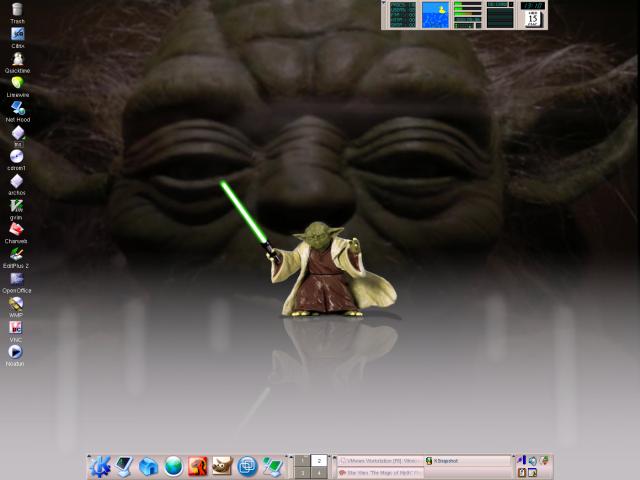Viewport: 640px width, 480px height.
Task: Click the green network computers panel icon
Action: point(272,467)
